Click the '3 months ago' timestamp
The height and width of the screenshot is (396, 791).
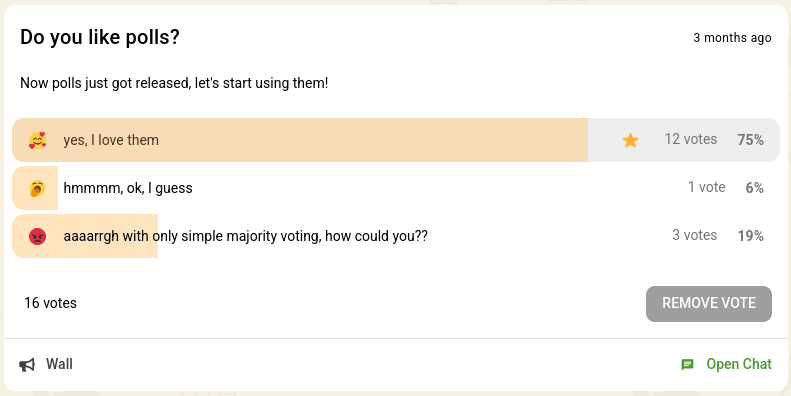732,38
